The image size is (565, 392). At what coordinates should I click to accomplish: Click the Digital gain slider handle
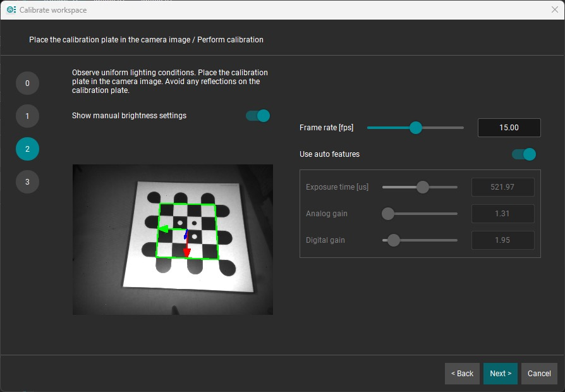[394, 240]
